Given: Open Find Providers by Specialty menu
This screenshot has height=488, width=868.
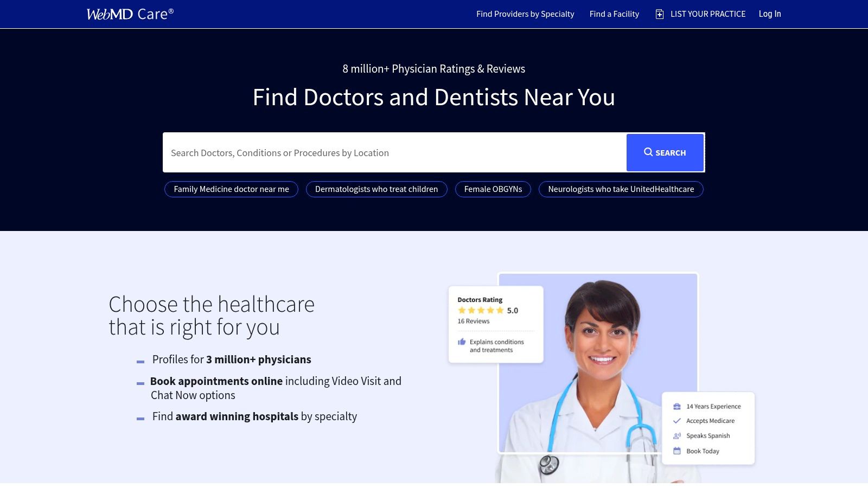Looking at the screenshot, I should pos(525,14).
